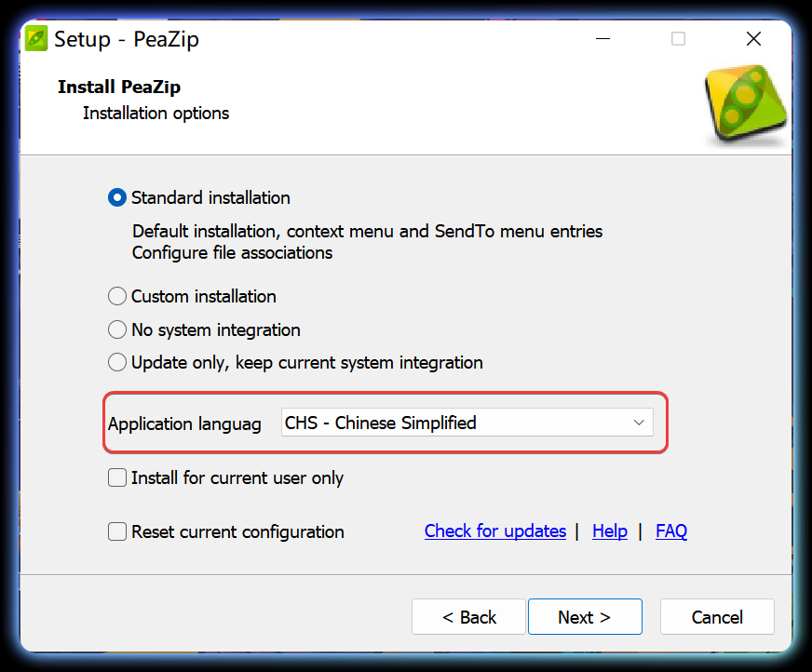Open the Check for updates link
Image resolution: width=812 pixels, height=672 pixels.
[494, 531]
